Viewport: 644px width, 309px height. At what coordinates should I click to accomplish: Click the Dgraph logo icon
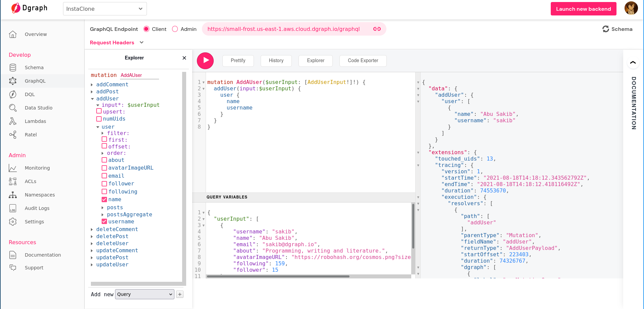point(15,8)
